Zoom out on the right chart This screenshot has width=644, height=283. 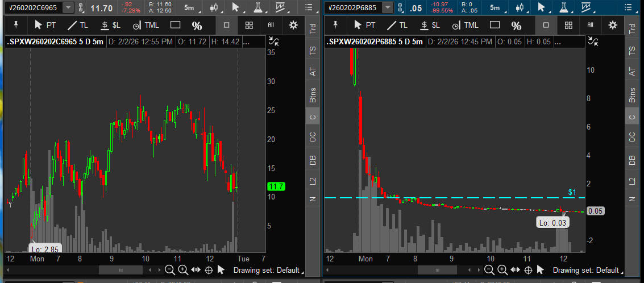click(489, 270)
